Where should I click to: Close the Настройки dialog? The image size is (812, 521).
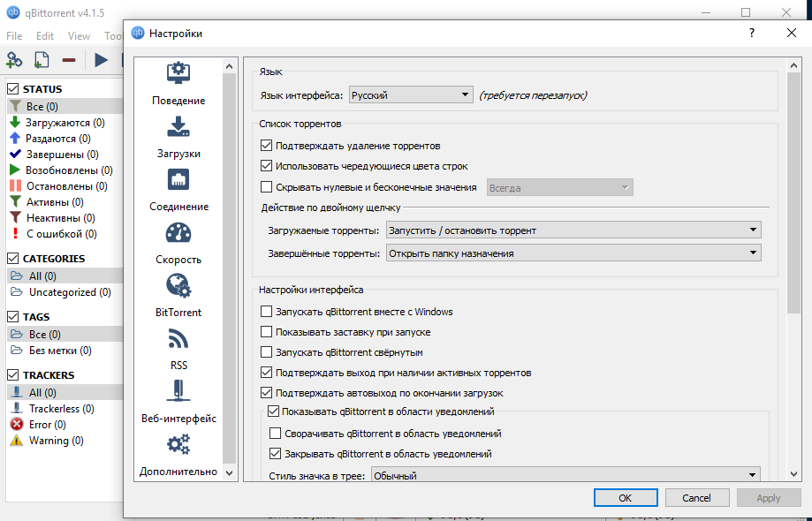[792, 33]
